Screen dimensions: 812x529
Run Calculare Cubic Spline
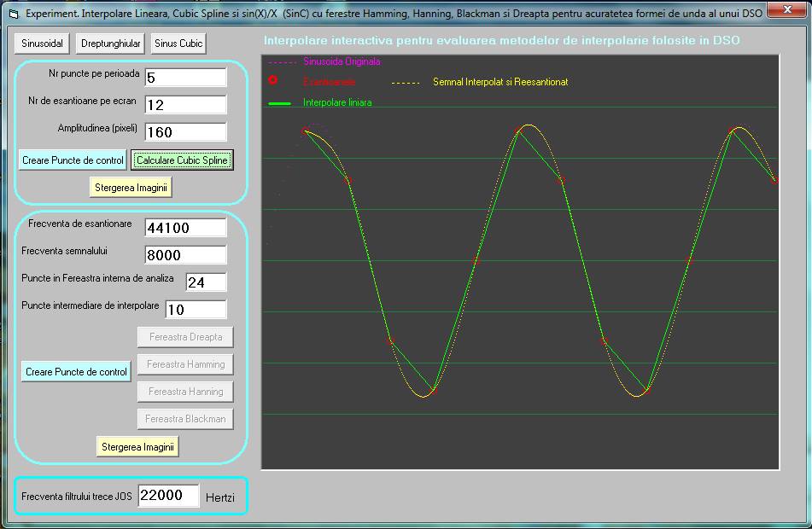click(182, 160)
